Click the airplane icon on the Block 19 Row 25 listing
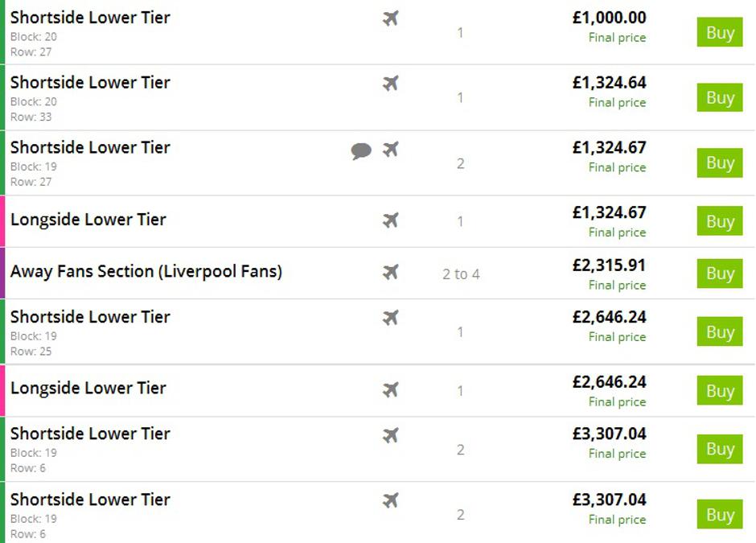Viewport: 756px width, 543px height. coord(391,318)
